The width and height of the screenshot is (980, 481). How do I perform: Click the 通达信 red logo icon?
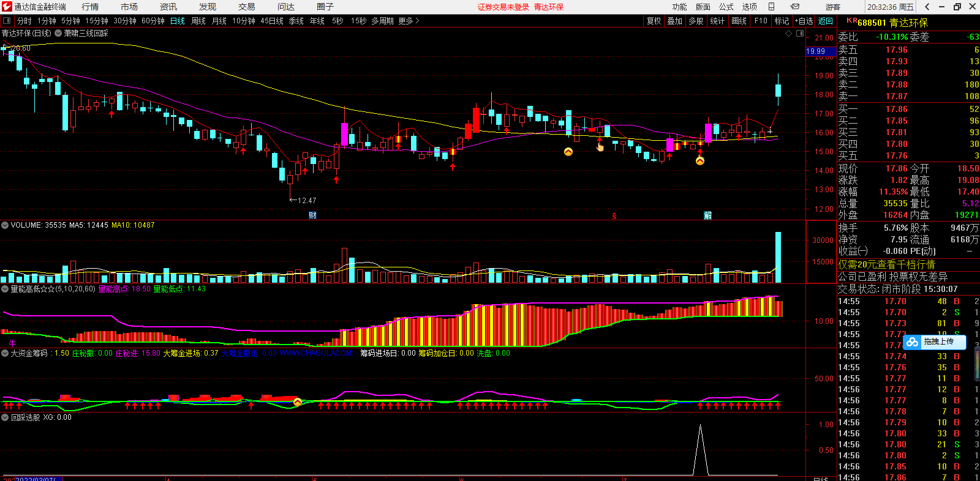click(x=7, y=7)
